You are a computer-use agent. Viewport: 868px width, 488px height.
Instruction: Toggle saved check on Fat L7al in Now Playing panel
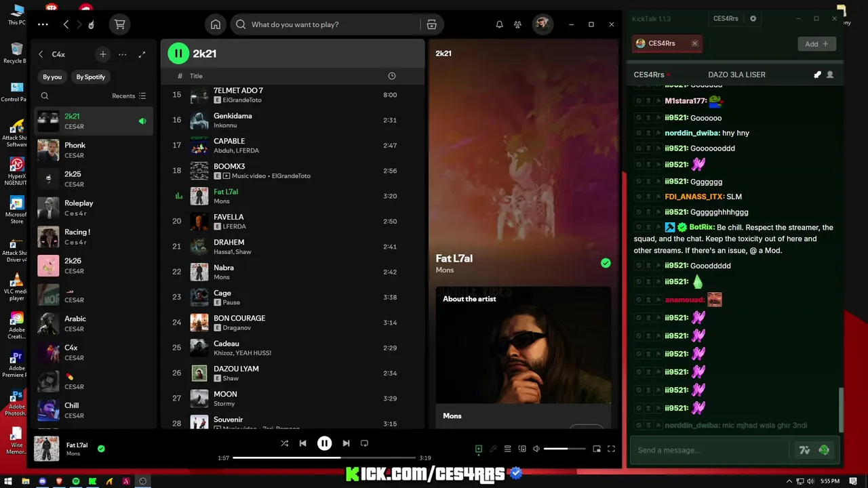606,263
